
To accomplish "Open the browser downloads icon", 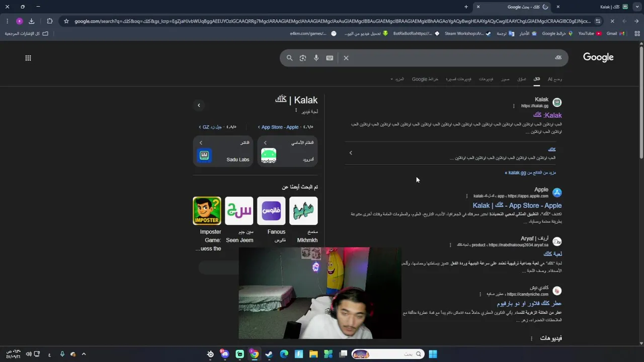I will coord(31,21).
